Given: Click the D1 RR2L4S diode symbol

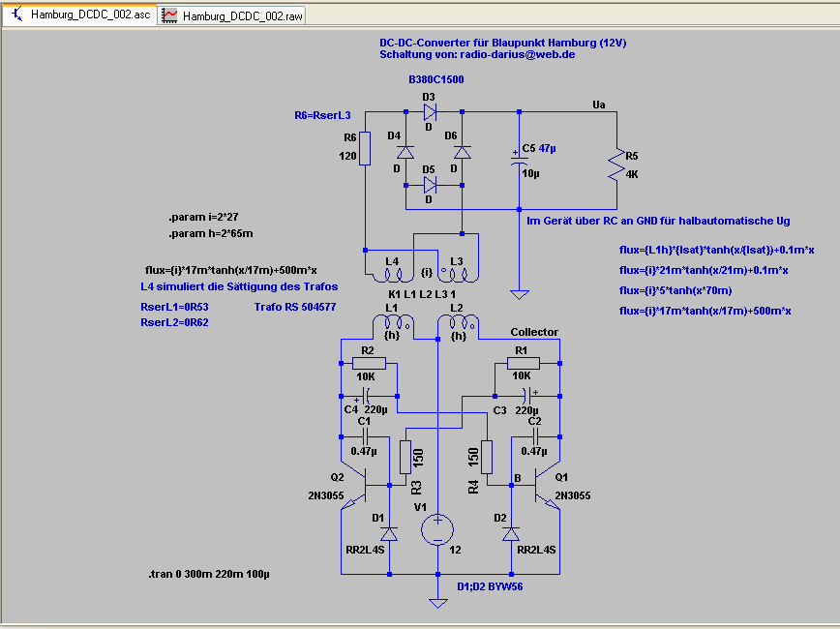Looking at the screenshot, I should tap(389, 534).
